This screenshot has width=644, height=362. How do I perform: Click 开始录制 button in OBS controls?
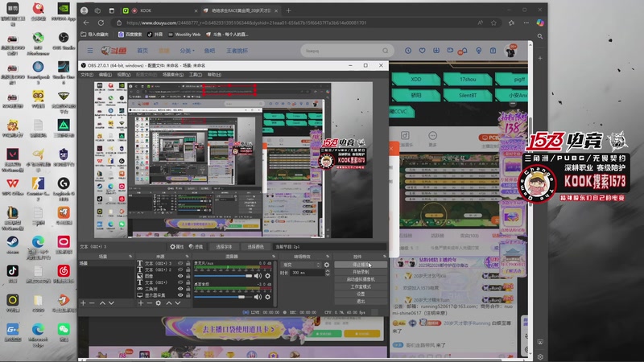point(361,272)
